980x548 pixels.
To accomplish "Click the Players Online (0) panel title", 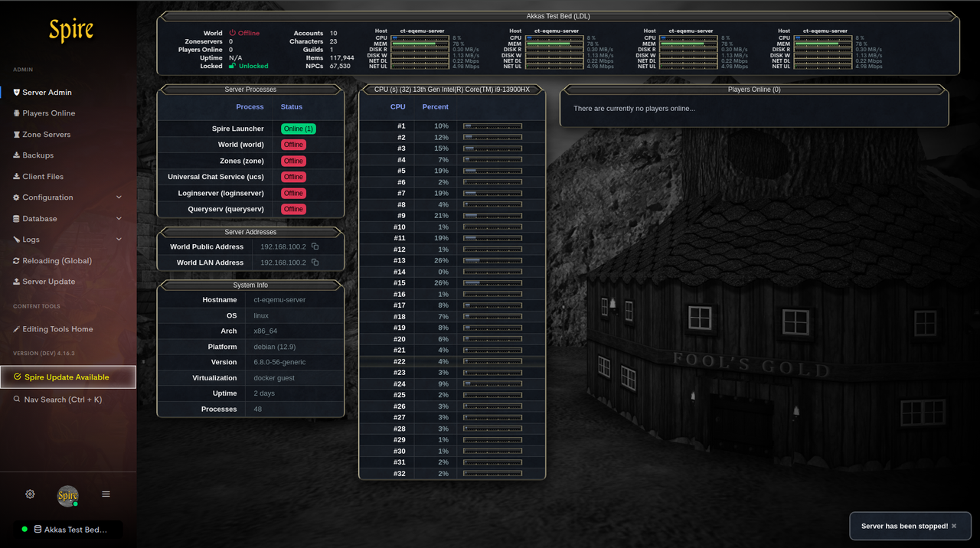I will [x=754, y=90].
